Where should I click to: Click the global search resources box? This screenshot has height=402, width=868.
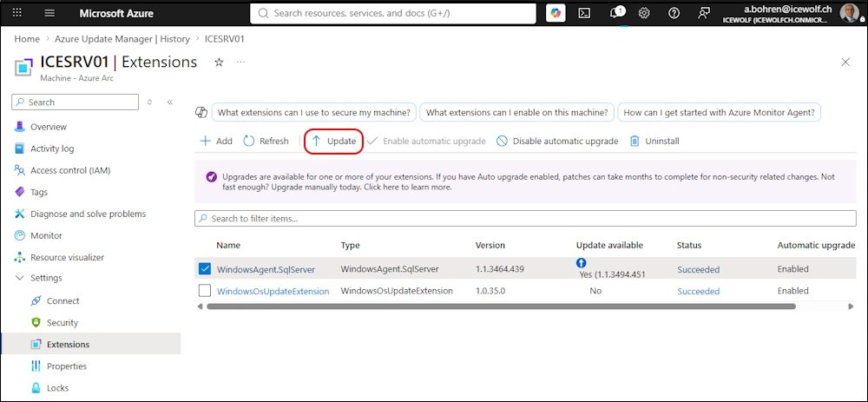pos(393,13)
